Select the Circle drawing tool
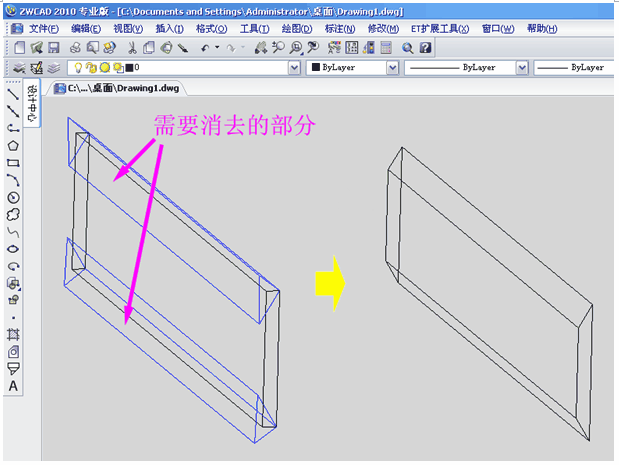 (13, 197)
